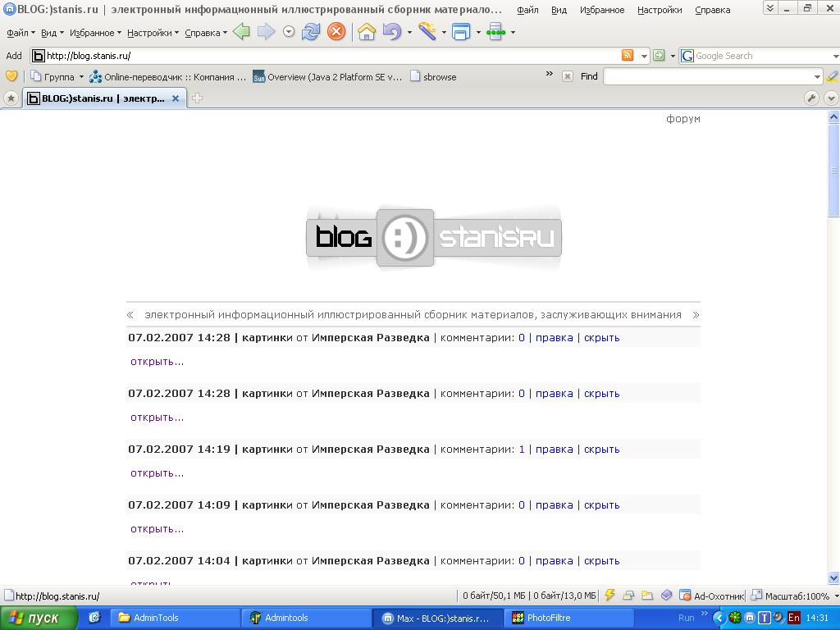Image resolution: width=840 pixels, height=630 pixels.
Task: Click the lightning bolt icon in status bar
Action: pyautogui.click(x=609, y=596)
